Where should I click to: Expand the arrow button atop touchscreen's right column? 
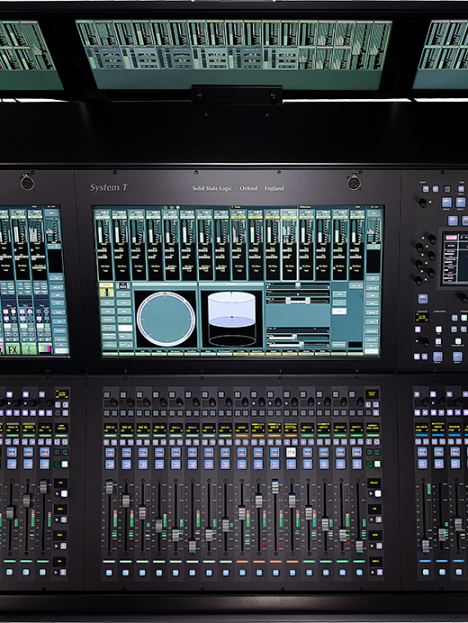[373, 213]
